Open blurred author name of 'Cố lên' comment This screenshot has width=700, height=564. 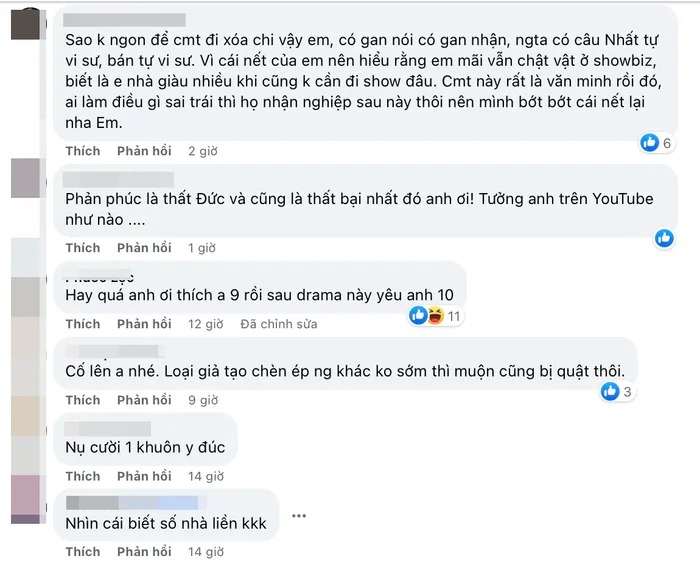pos(112,351)
